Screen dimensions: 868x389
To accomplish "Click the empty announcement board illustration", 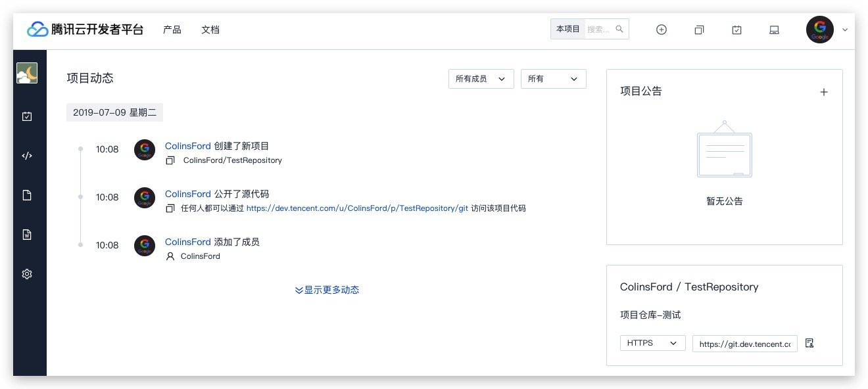I will pyautogui.click(x=724, y=149).
